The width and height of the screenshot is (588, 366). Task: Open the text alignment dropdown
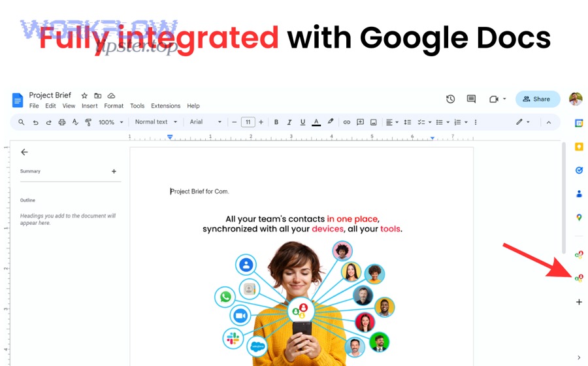click(392, 122)
